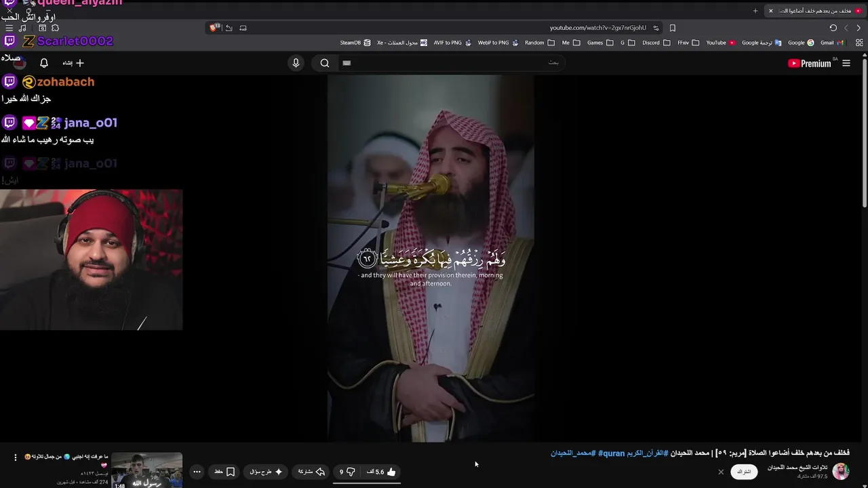
Task: Open the Xe محول العملات bookmark
Action: pyautogui.click(x=401, y=43)
